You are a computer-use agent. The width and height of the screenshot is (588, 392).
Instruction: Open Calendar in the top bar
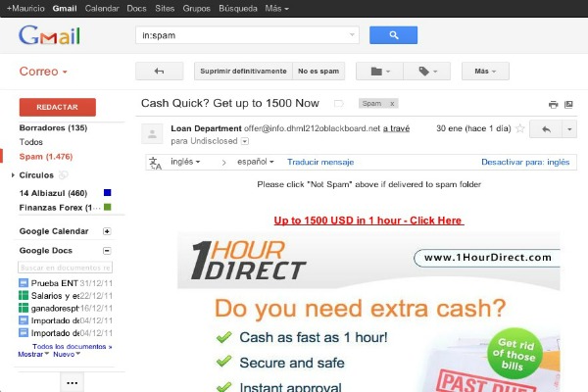(102, 8)
